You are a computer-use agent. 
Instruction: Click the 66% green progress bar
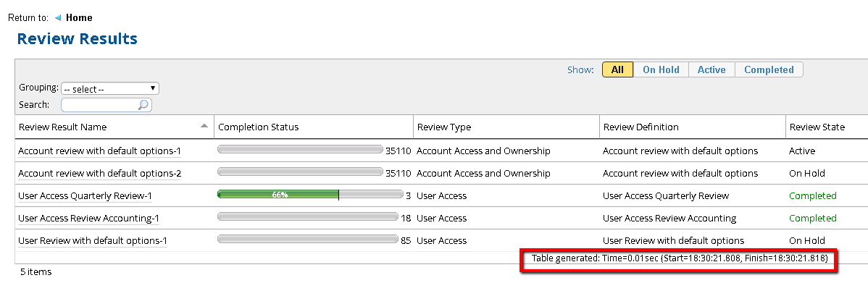coord(278,194)
